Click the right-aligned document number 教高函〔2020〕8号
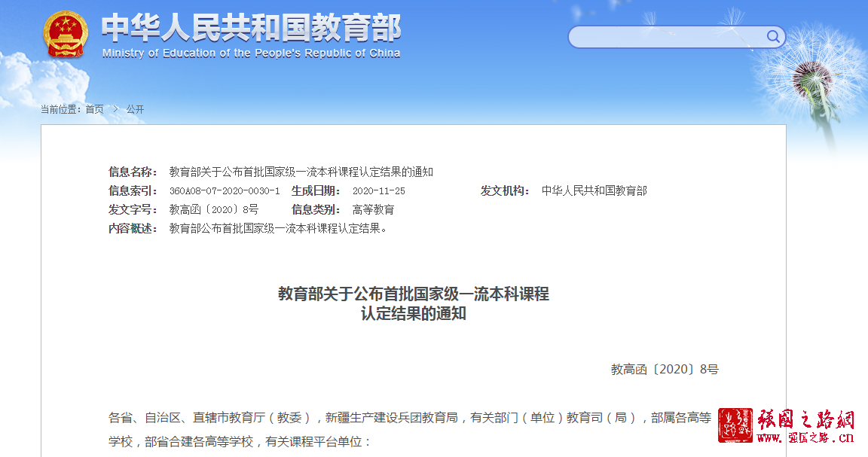Image resolution: width=868 pixels, height=457 pixels. (664, 370)
